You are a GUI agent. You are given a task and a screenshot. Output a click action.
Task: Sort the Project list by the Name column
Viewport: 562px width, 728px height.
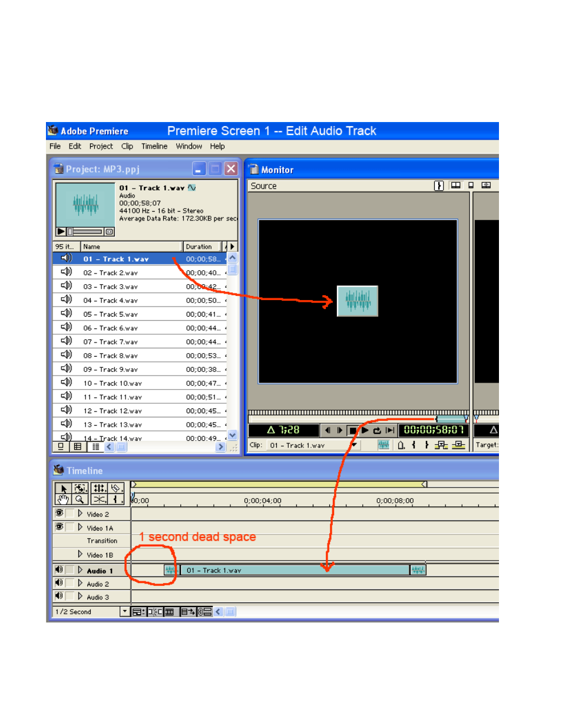pos(131,246)
